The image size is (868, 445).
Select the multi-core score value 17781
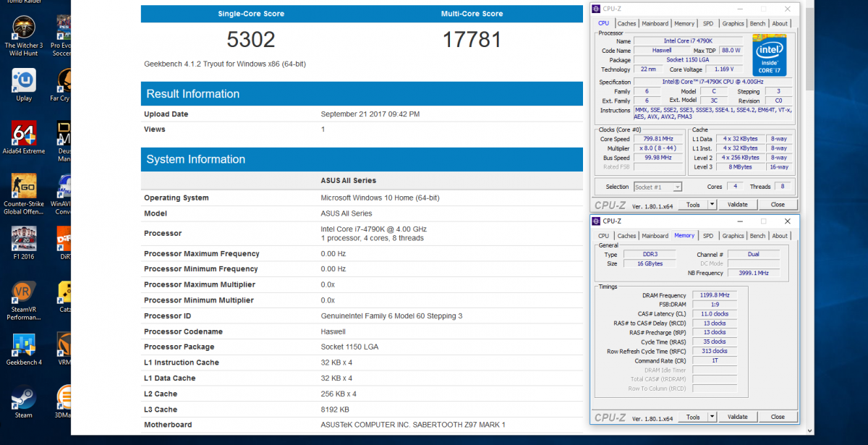click(x=474, y=39)
